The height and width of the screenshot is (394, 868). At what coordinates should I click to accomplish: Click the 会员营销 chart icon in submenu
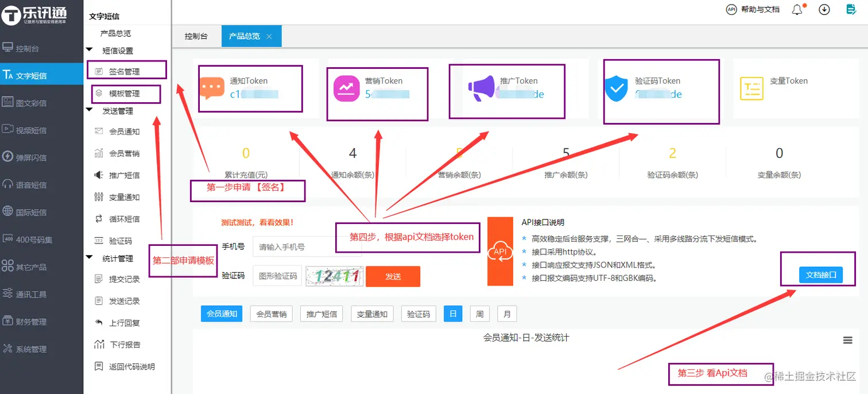pos(98,153)
